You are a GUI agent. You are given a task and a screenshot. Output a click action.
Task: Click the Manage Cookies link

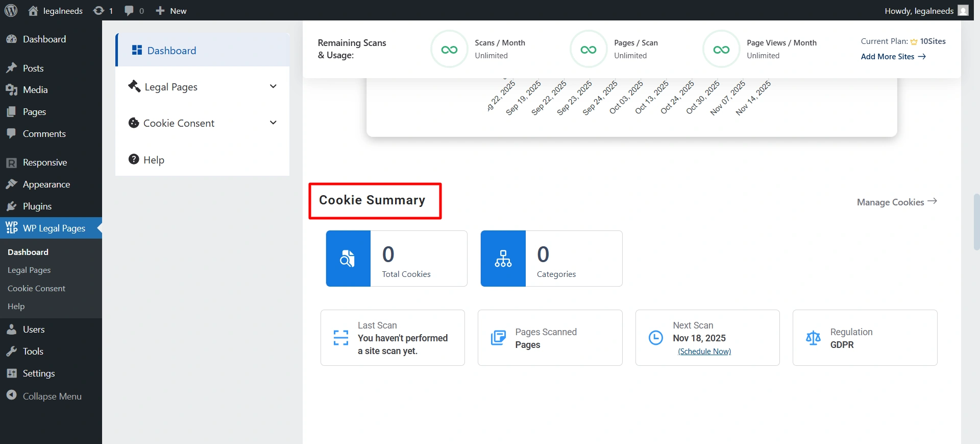pyautogui.click(x=896, y=202)
